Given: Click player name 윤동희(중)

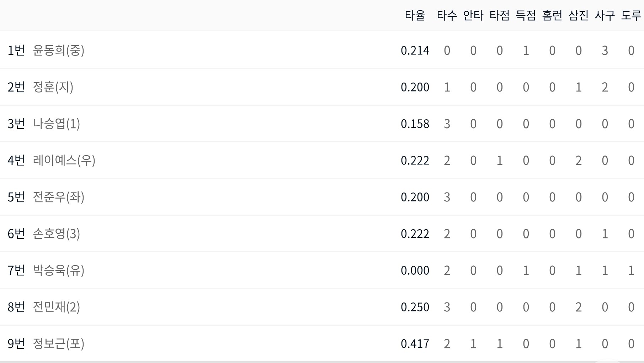Looking at the screenshot, I should pos(58,50).
